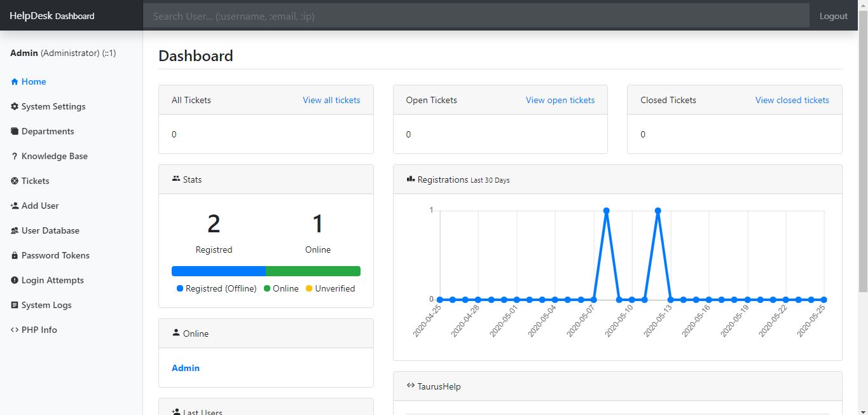This screenshot has height=415, width=868.
Task: Click the blue Registered (Offline) legend dot
Action: [180, 288]
